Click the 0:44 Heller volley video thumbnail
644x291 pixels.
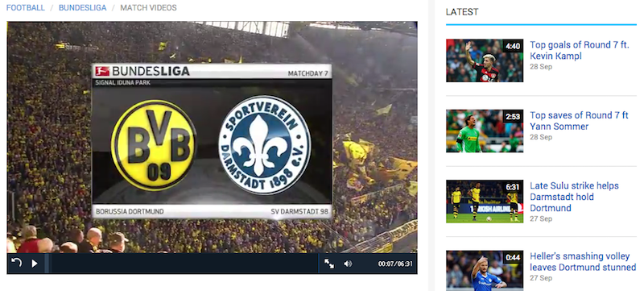pos(485,271)
